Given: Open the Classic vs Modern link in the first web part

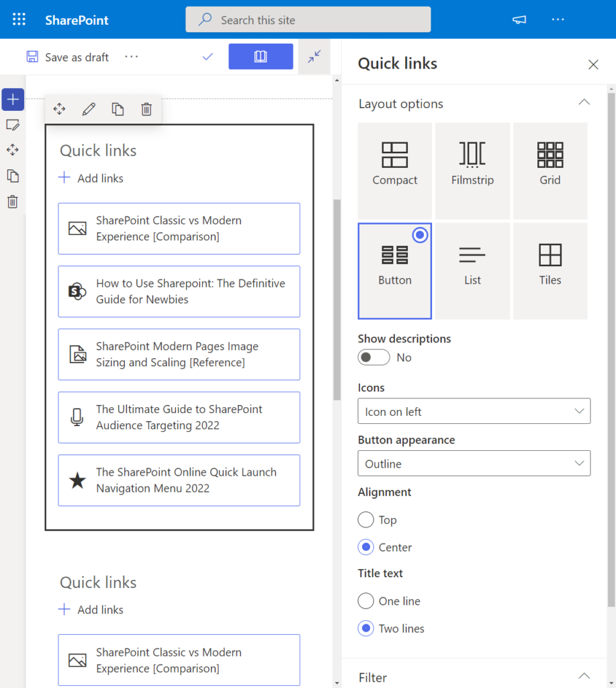Looking at the screenshot, I should pos(179,228).
